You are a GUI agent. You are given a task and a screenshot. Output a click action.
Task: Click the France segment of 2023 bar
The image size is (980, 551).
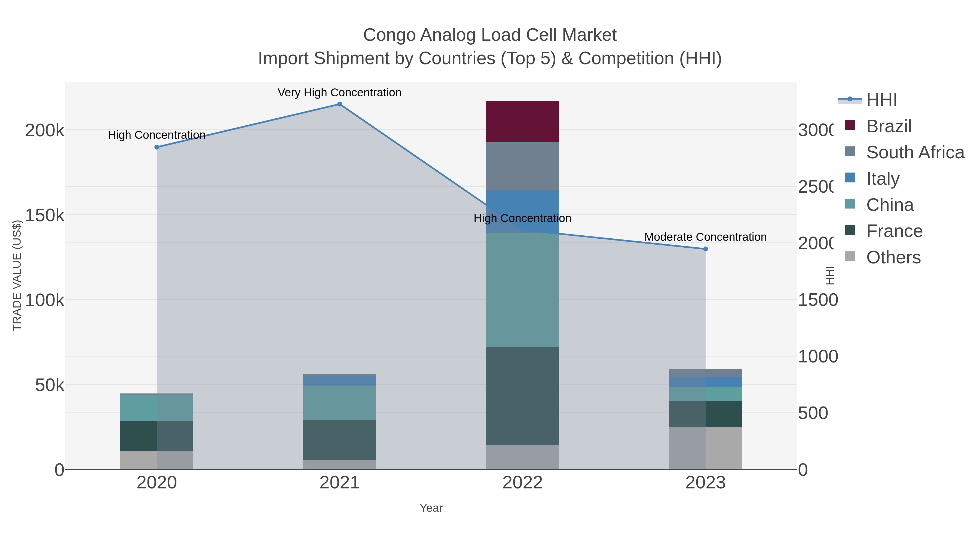click(705, 414)
